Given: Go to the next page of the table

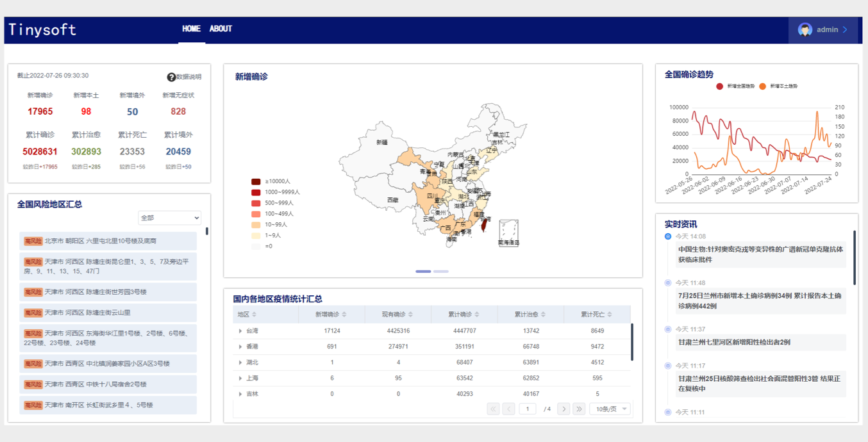Looking at the screenshot, I should click(x=563, y=409).
